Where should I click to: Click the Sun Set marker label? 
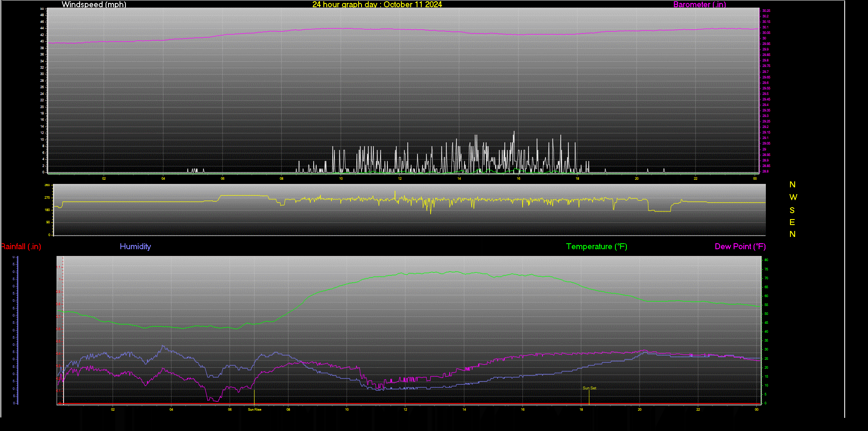(x=589, y=388)
